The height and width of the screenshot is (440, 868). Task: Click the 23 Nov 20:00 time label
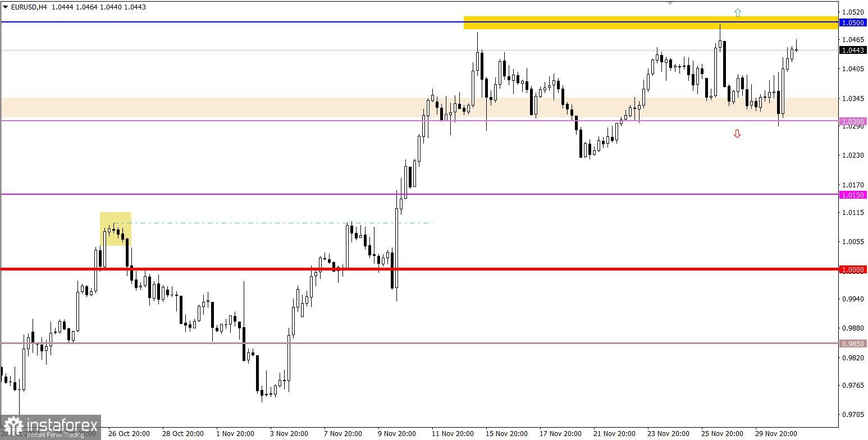click(x=668, y=434)
